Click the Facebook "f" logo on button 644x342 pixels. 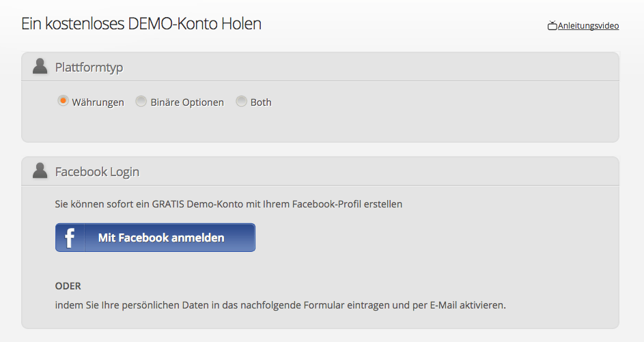tap(70, 238)
